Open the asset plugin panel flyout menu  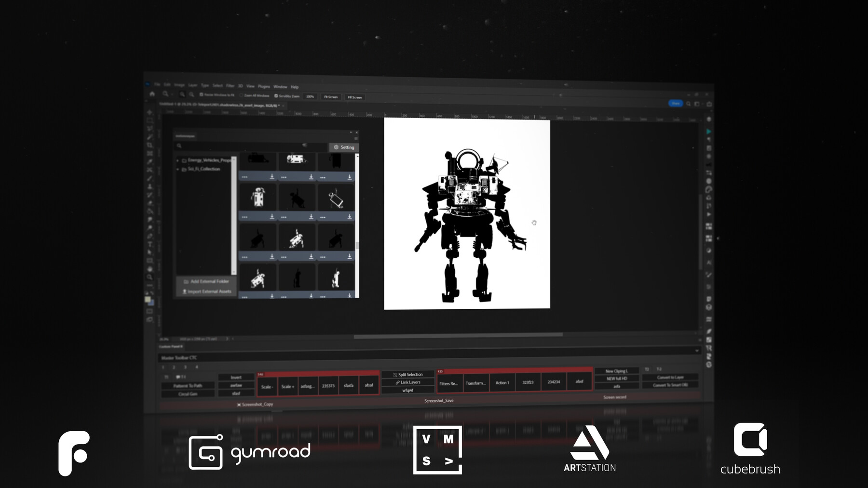pos(356,139)
